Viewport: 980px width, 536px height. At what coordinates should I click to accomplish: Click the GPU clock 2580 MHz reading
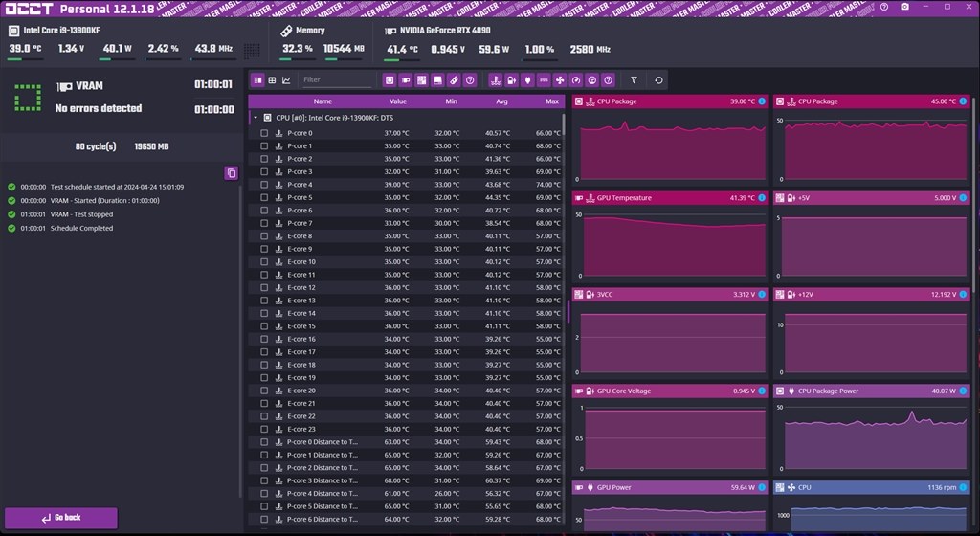click(x=590, y=50)
